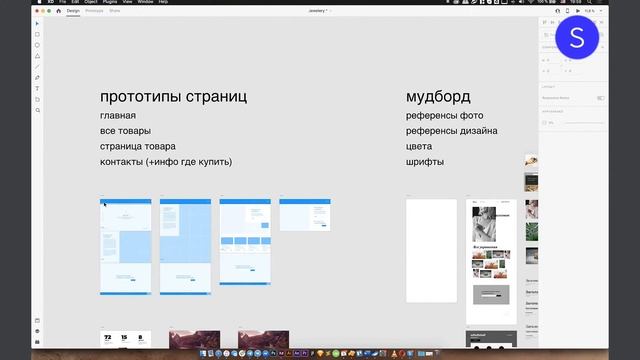Screen dimensions: 640x360
Task: Click the Home icon
Action: 58,11
